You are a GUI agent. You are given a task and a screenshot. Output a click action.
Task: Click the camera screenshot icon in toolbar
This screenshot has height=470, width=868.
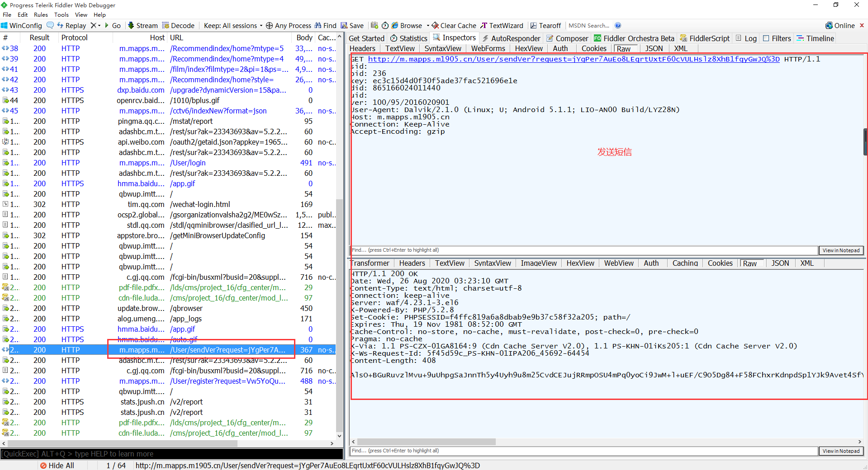[375, 25]
